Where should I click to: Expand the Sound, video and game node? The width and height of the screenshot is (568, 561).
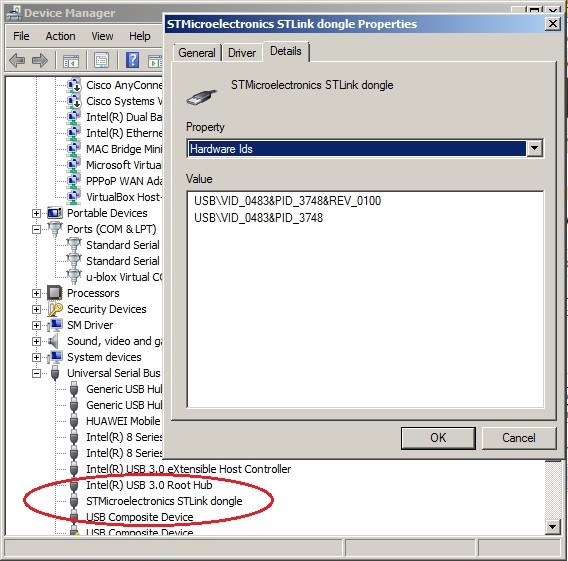[36, 341]
